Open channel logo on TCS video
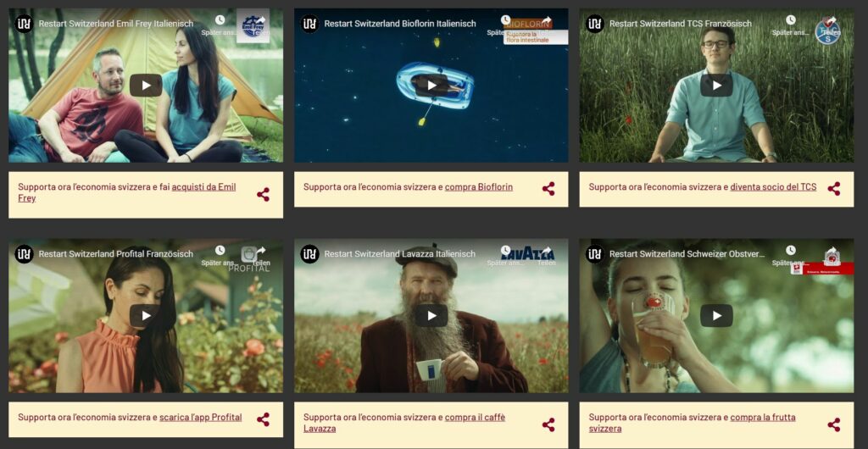This screenshot has height=449, width=868. 594,24
